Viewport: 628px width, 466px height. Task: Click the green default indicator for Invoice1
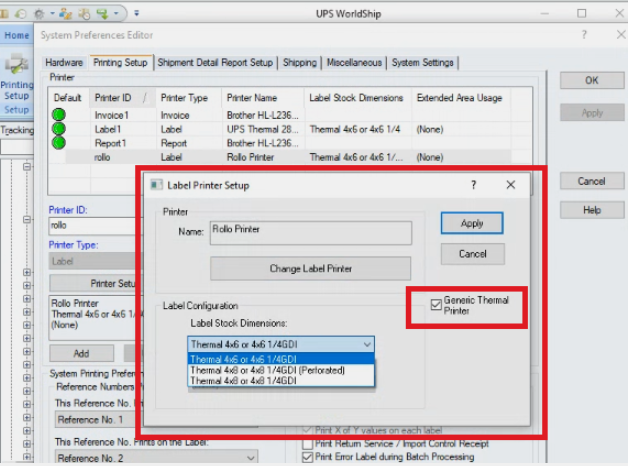pos(59,114)
